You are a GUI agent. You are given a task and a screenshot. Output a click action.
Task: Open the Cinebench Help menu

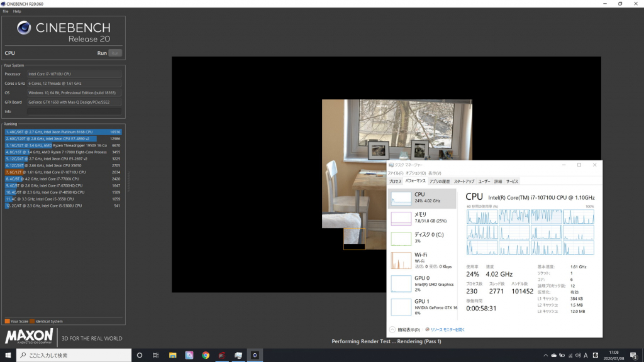[x=16, y=11]
